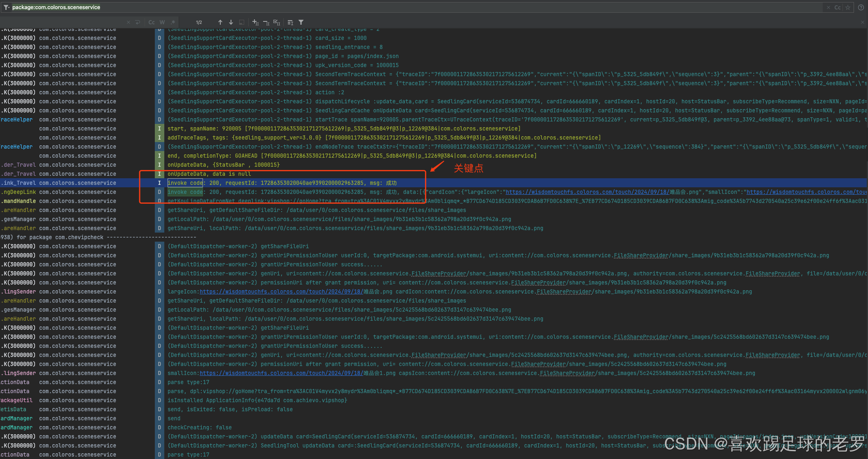Open the filter history dropdown
The width and height of the screenshot is (868, 459).
click(x=6, y=7)
